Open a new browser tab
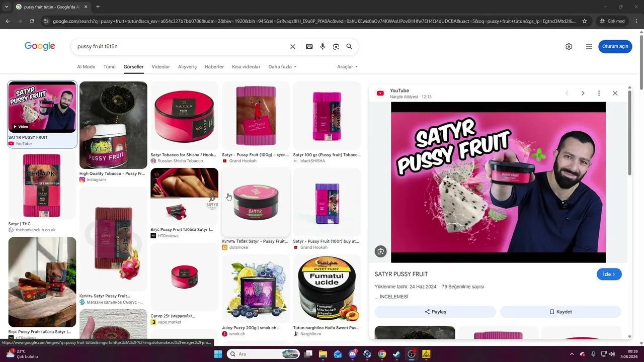This screenshot has height=362, width=644. click(98, 7)
